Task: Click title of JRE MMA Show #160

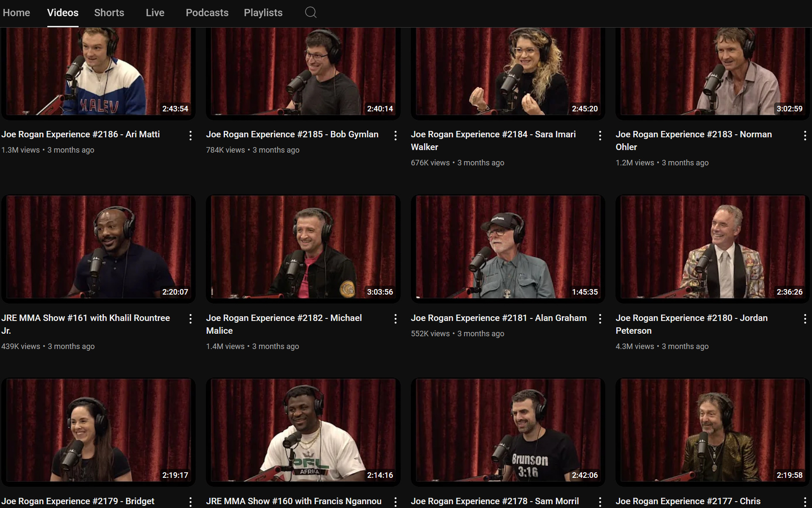Action: [x=293, y=501]
